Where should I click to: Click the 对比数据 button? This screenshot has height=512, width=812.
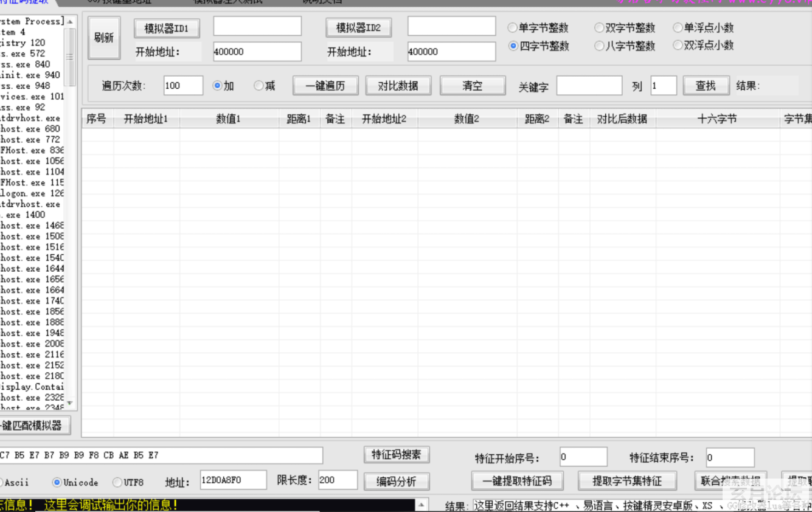coord(398,86)
